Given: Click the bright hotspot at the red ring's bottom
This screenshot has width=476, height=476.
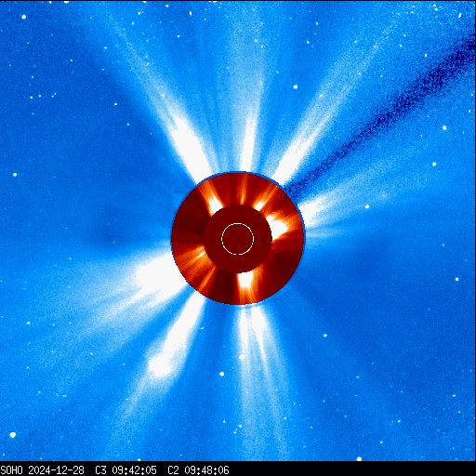Looking at the screenshot, I should pos(245,283).
